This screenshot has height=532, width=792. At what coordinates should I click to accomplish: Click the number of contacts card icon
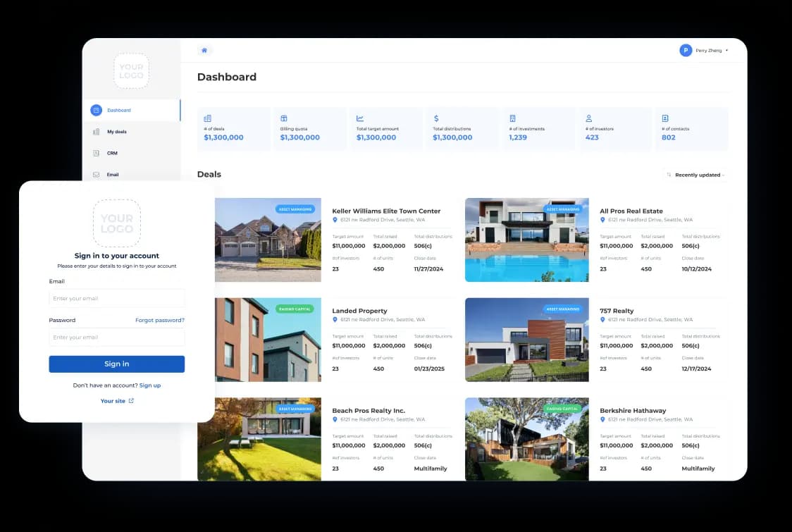[x=665, y=118]
